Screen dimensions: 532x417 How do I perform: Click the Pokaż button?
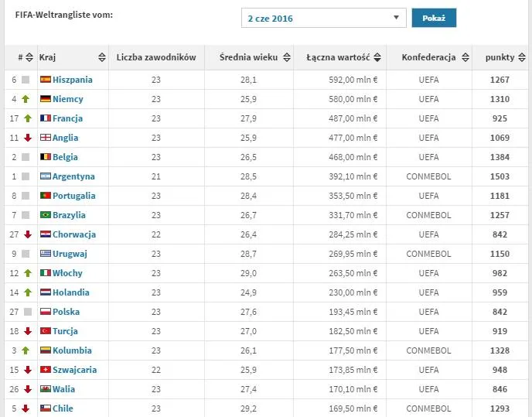point(434,18)
